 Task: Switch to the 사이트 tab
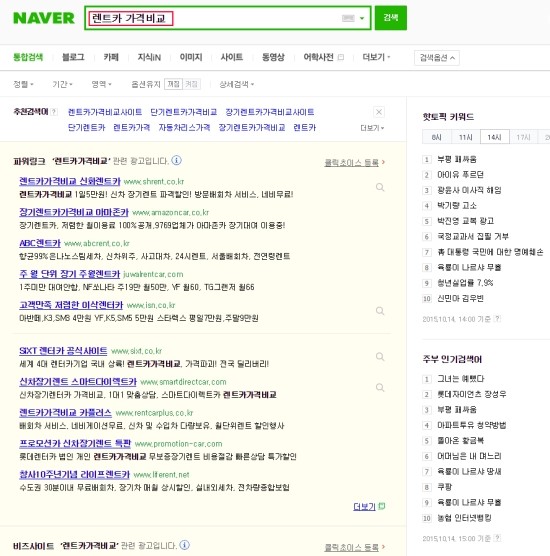232,57
